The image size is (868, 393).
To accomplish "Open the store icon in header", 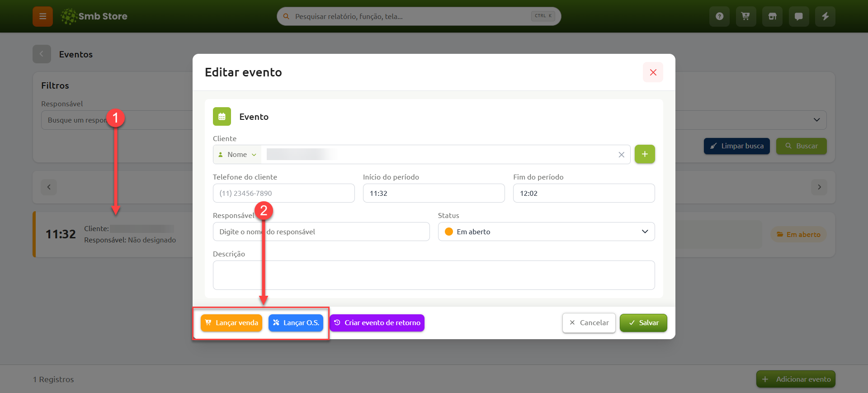I will point(772,16).
